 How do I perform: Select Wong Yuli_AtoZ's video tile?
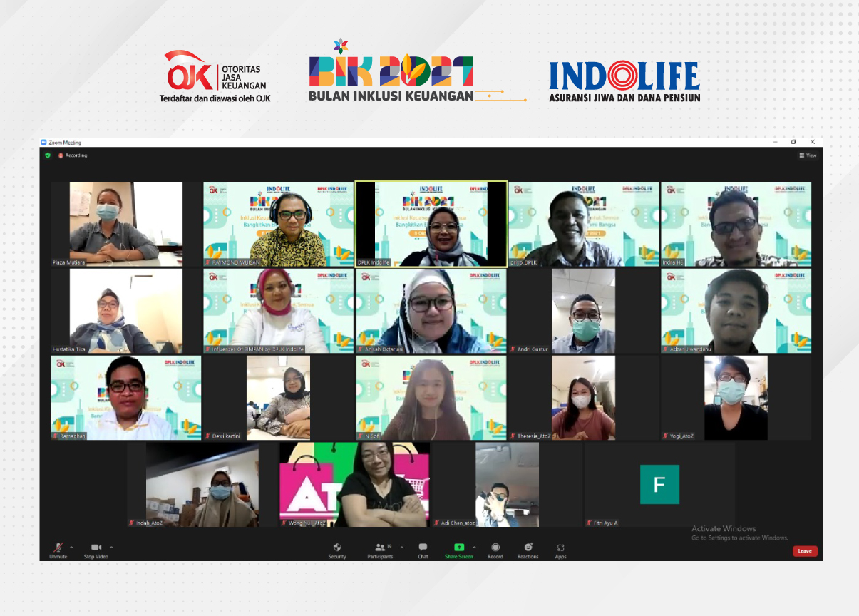354,485
